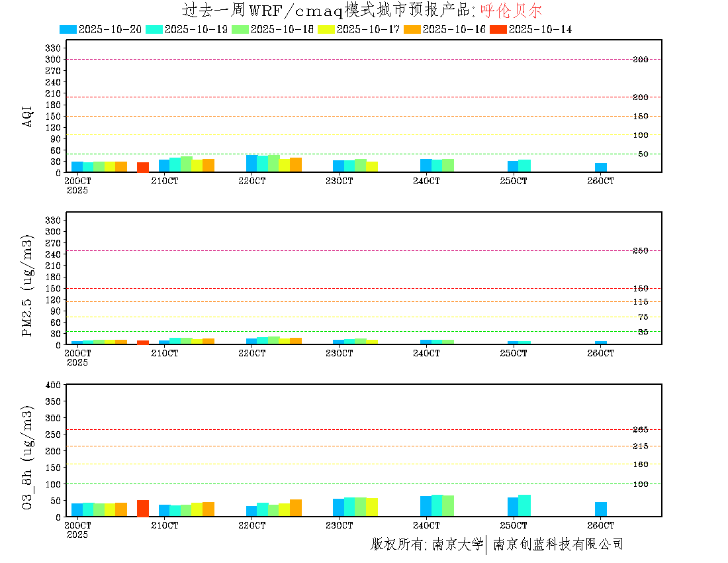Select the red bar in the AQI chart
Image resolution: width=728 pixels, height=563 pixels.
(x=143, y=167)
